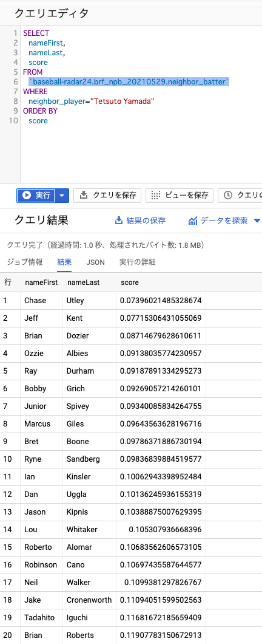Viewport: 262px width, 644px height.
Task: Open the 実行の詳細 tab
Action: [137, 262]
